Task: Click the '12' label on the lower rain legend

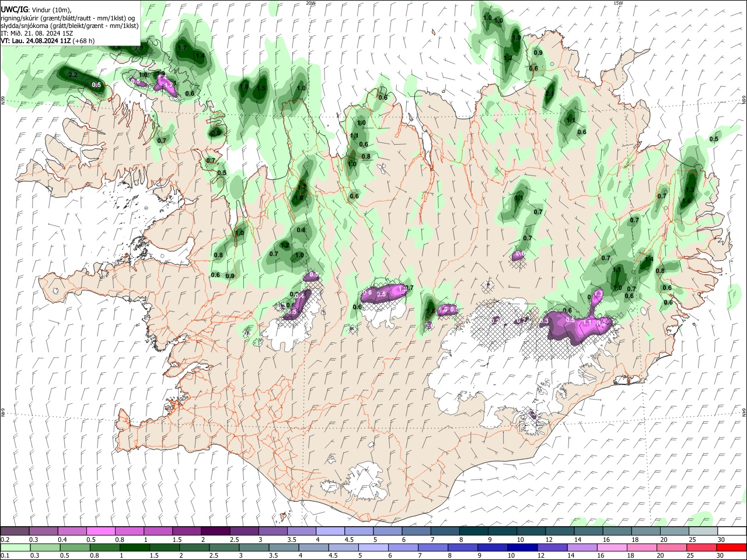Action: tap(540, 556)
